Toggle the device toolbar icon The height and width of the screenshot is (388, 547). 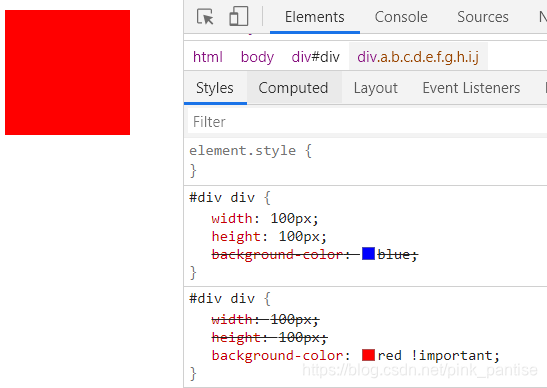pos(239,16)
